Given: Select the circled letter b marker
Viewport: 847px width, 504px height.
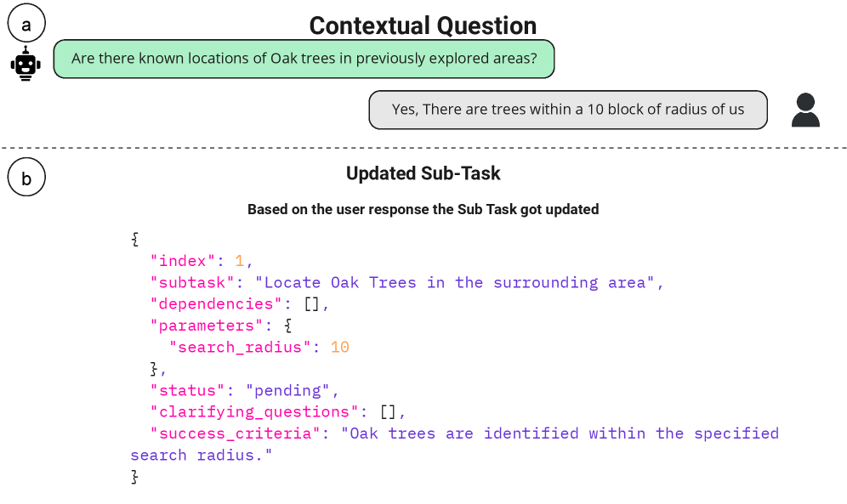Looking at the screenshot, I should [26, 178].
